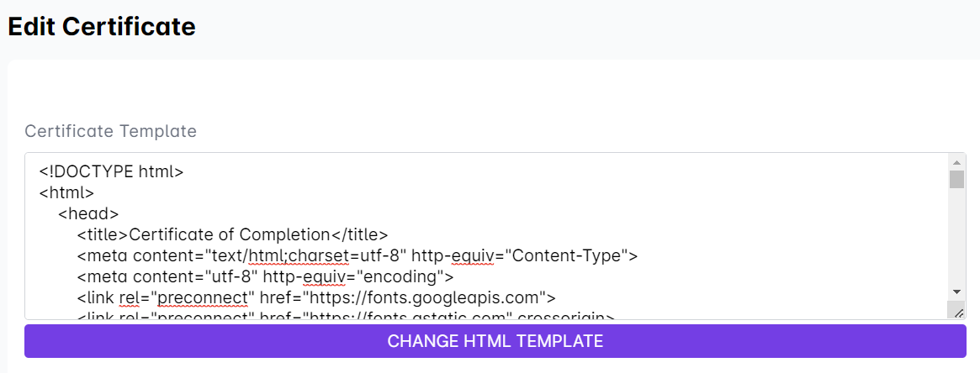The height and width of the screenshot is (373, 980).
Task: Click the CHANGE HTML TEMPLATE button
Action: click(495, 341)
